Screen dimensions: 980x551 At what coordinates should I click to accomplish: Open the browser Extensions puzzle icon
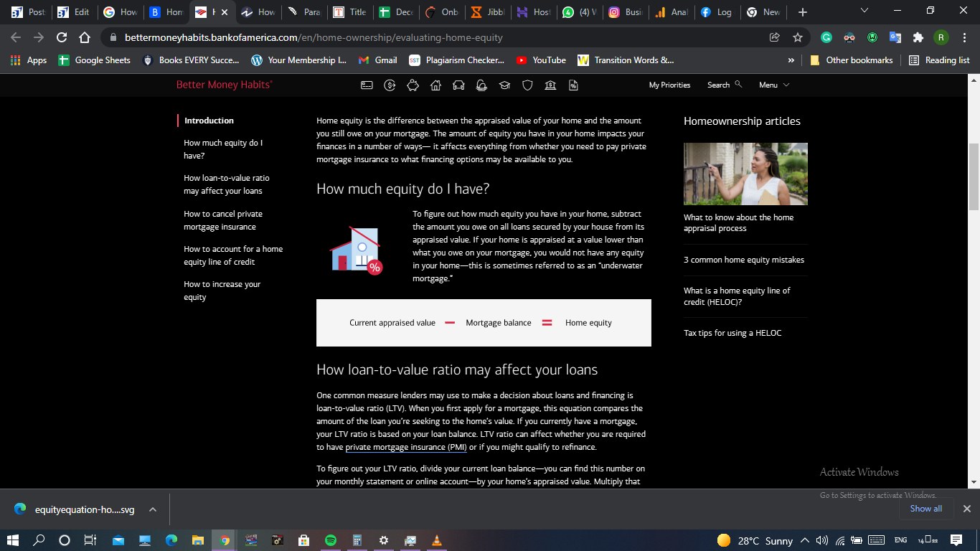pos(918,37)
